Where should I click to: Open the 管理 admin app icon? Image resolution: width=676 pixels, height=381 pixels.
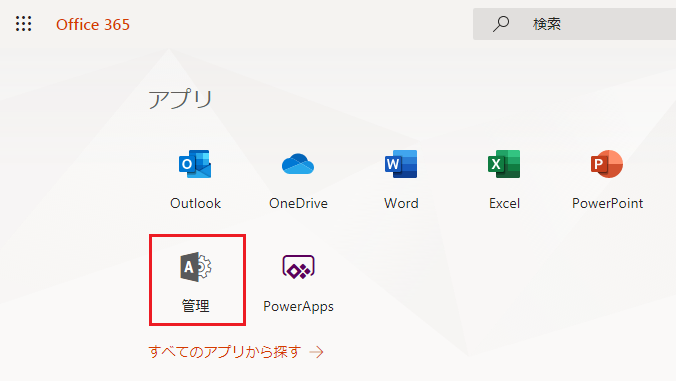[x=196, y=267]
